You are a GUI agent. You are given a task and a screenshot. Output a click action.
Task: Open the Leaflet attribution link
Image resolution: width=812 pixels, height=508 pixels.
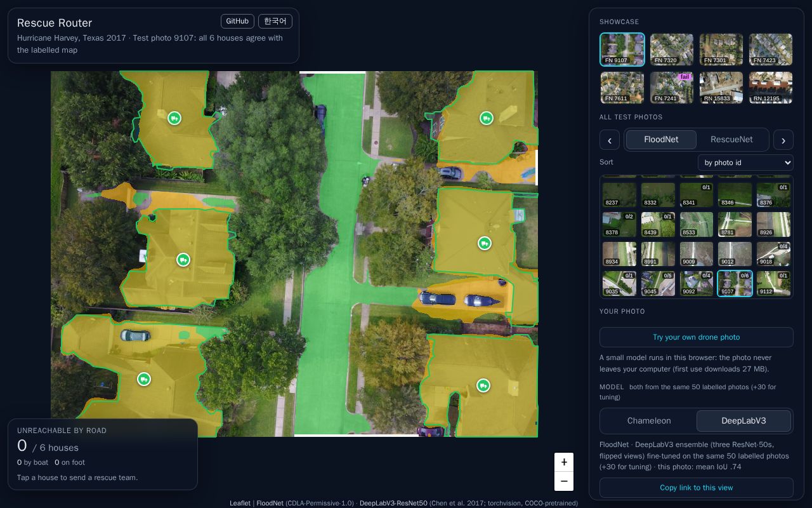coord(240,503)
